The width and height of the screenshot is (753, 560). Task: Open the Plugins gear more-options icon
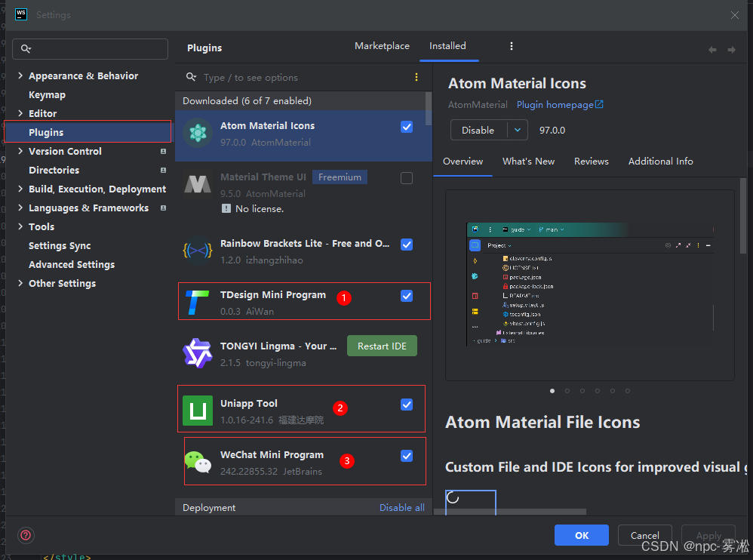(x=512, y=46)
